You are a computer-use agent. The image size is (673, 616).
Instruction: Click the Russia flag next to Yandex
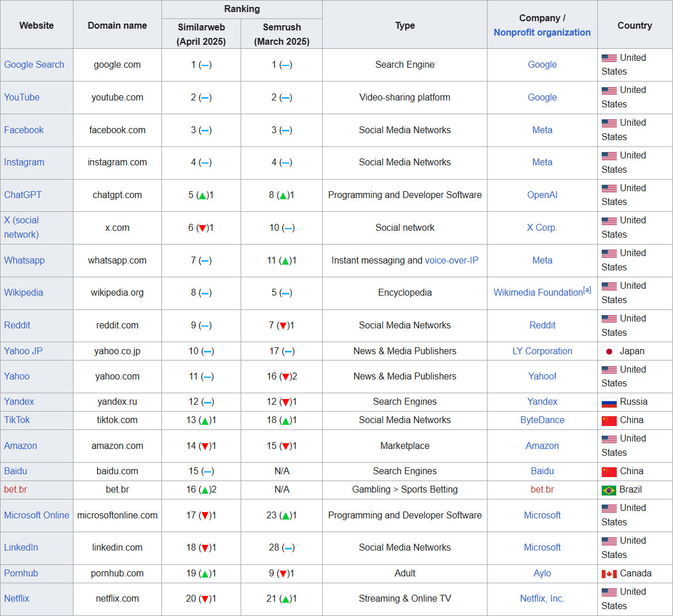(609, 402)
